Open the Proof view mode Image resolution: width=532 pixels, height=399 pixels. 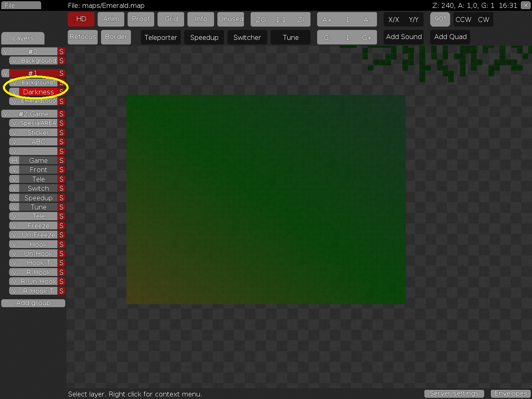coord(140,19)
